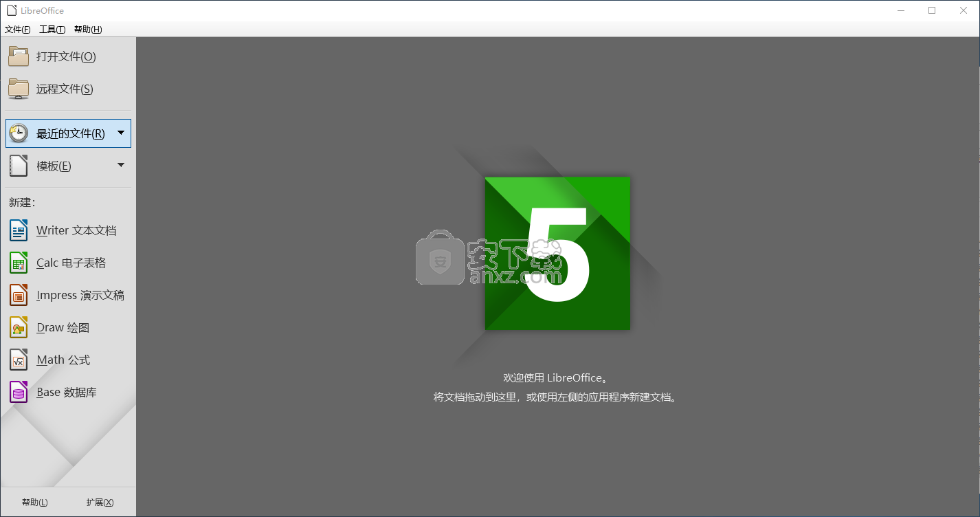Expand the 最近的文件 dropdown arrow
980x517 pixels.
click(x=121, y=133)
